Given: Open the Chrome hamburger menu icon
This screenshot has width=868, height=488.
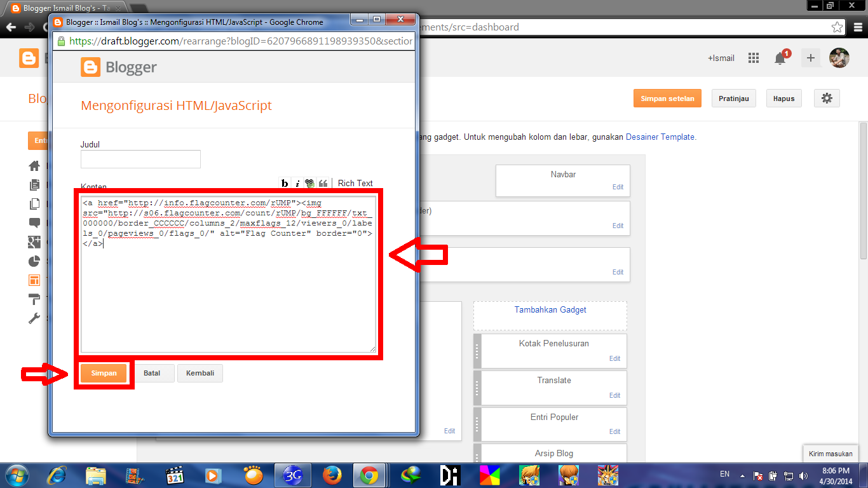Looking at the screenshot, I should click(857, 27).
